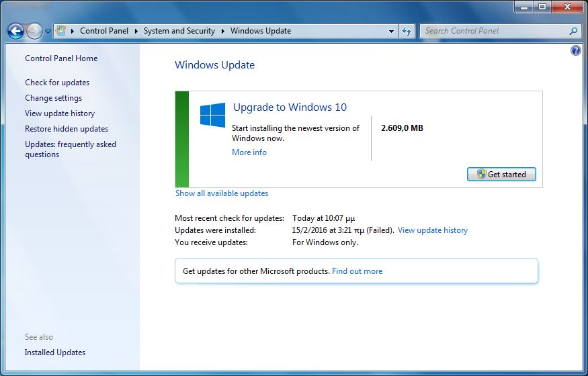The image size is (588, 376).
Task: Open Find out more about Microsoft products
Action: tap(358, 271)
